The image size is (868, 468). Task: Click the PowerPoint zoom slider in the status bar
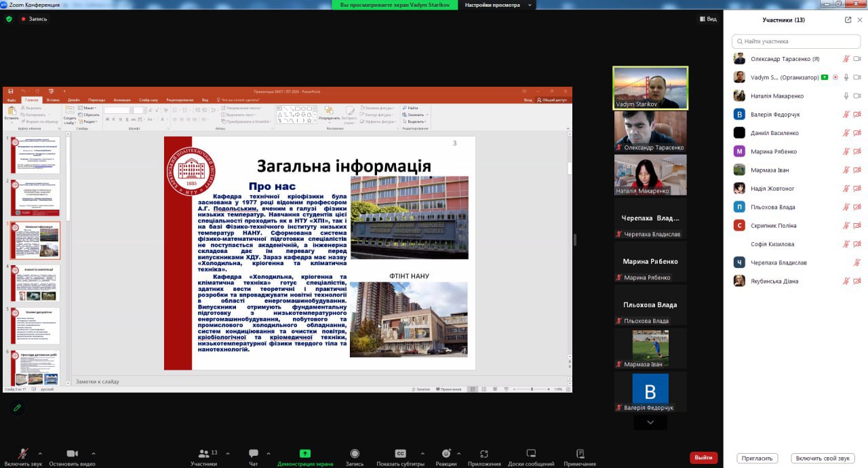pyautogui.click(x=532, y=389)
